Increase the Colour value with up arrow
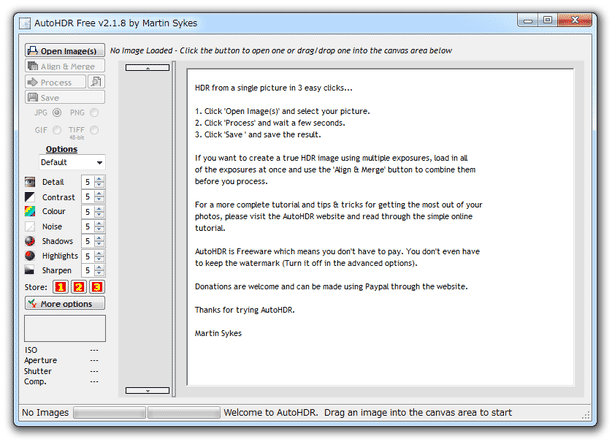 click(x=100, y=209)
